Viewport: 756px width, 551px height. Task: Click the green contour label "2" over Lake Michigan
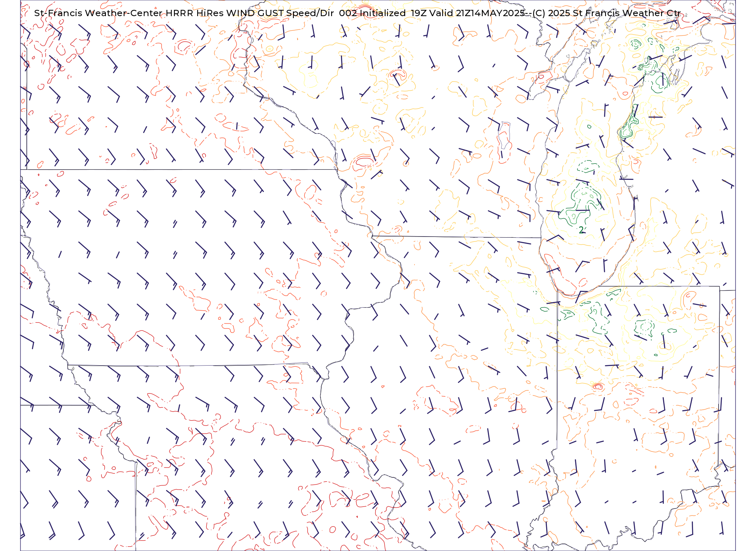click(x=581, y=230)
